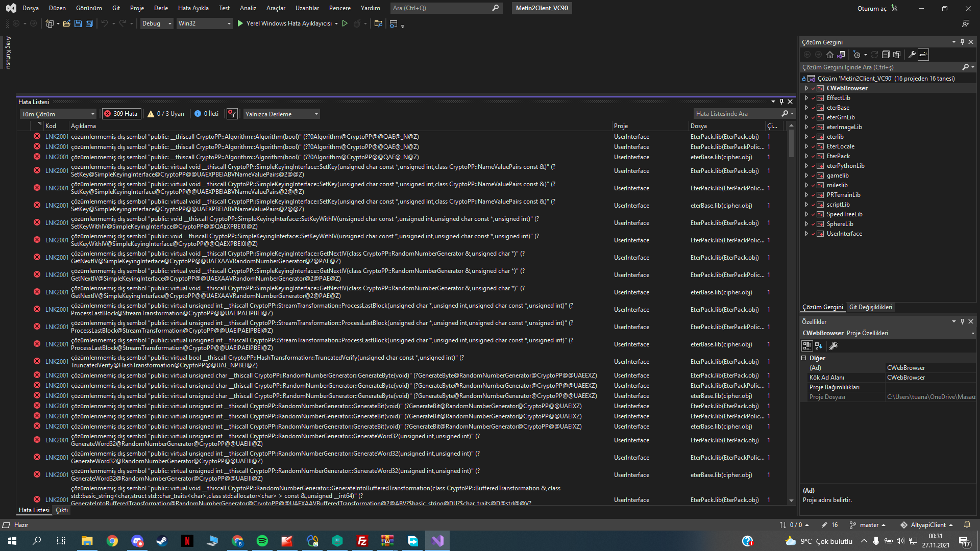This screenshot has height=551, width=980.
Task: Expand the EterPack project node
Action: 806,156
